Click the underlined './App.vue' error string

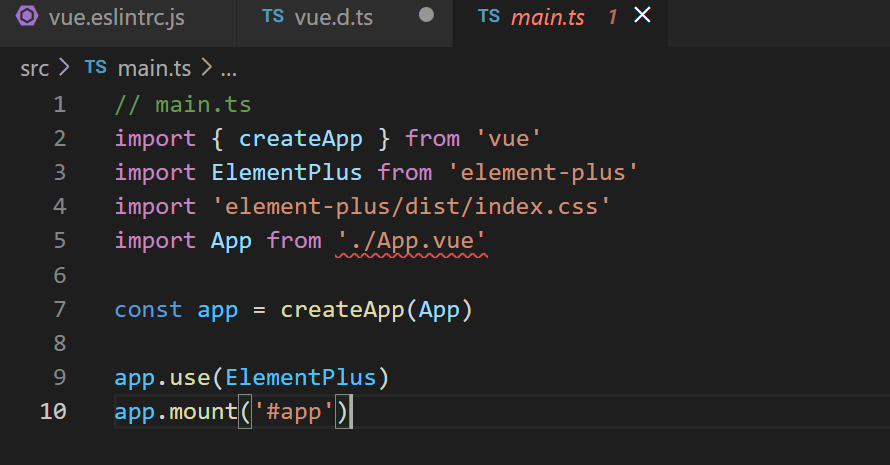(412, 241)
